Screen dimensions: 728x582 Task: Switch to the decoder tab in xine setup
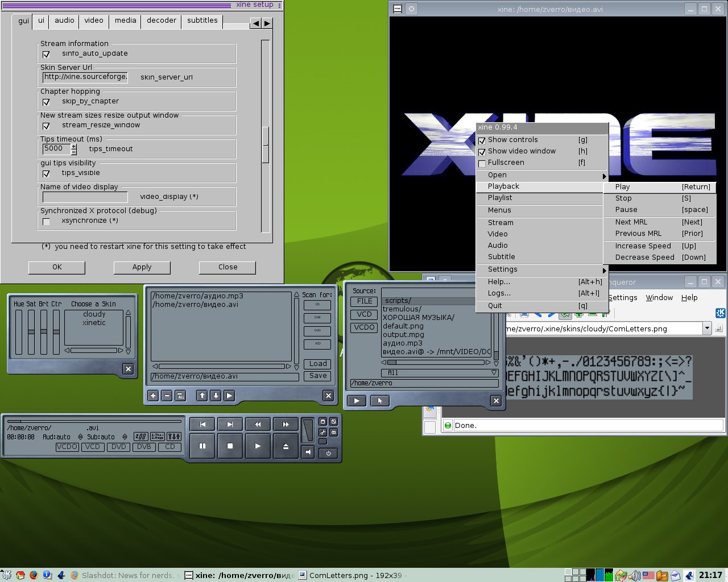click(162, 20)
